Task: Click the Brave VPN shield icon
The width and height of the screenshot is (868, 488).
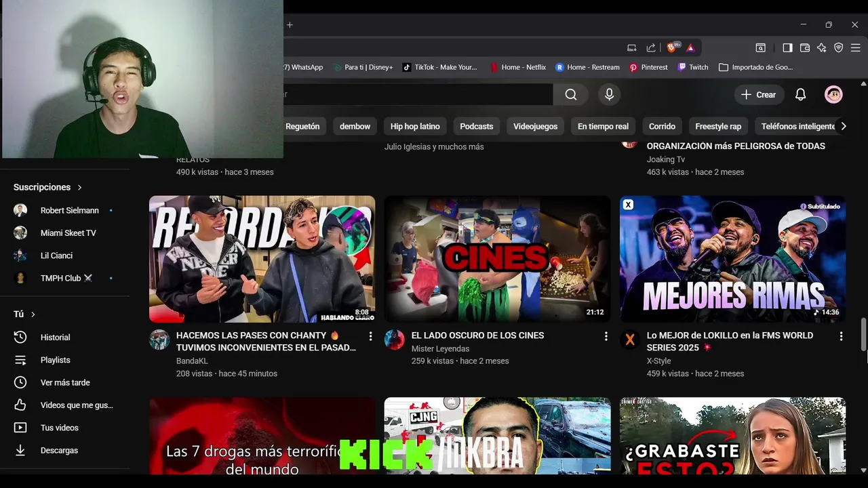Action: pyautogui.click(x=839, y=47)
